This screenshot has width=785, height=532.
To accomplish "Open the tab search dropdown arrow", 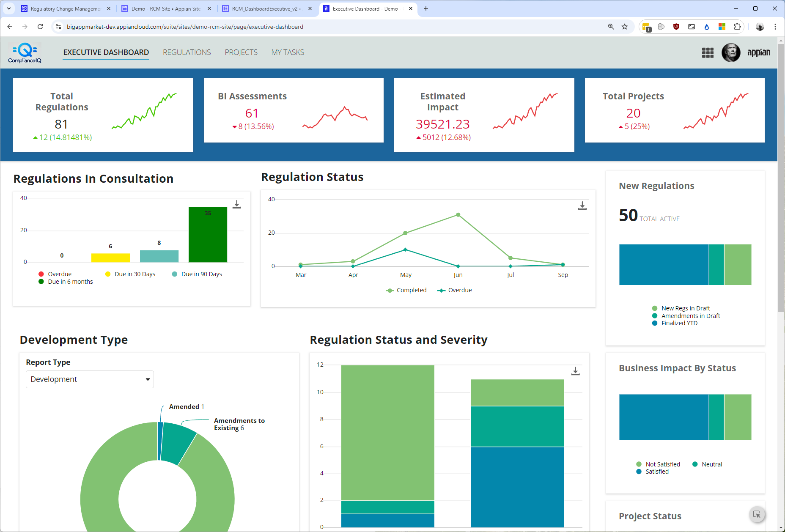I will point(9,8).
